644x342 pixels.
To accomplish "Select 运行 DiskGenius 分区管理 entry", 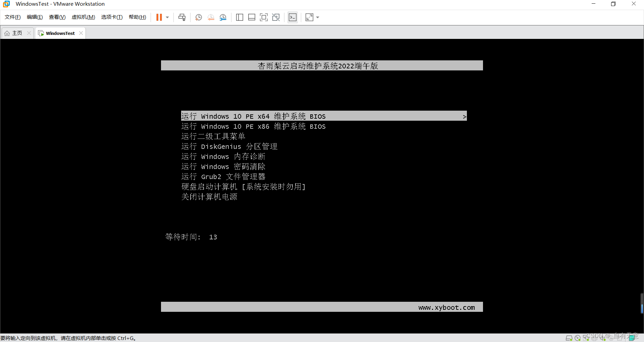I will pyautogui.click(x=229, y=147).
